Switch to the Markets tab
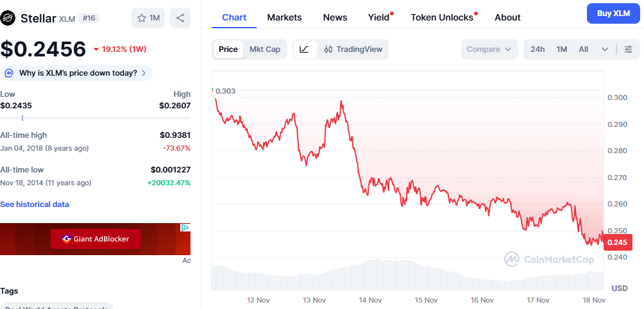 284,17
